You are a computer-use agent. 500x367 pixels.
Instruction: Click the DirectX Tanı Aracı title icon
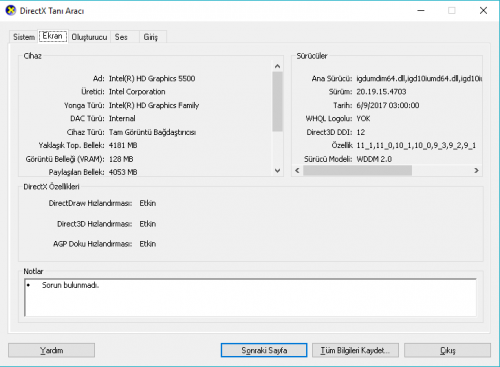(x=11, y=11)
